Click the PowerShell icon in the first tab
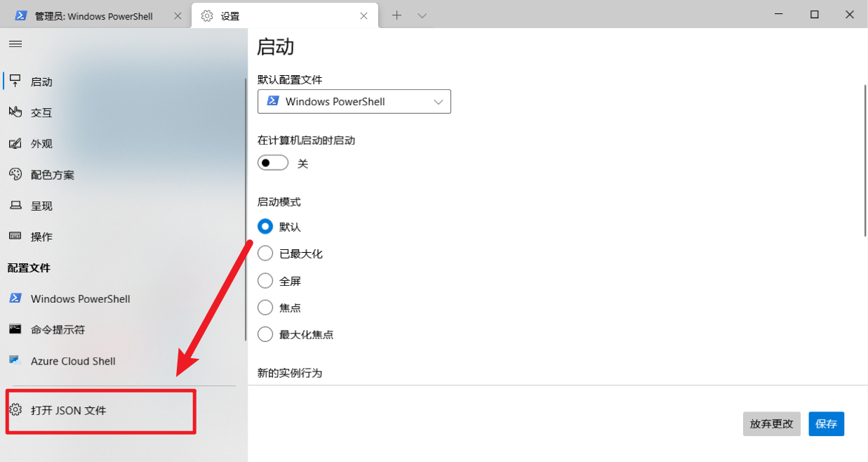 click(21, 15)
